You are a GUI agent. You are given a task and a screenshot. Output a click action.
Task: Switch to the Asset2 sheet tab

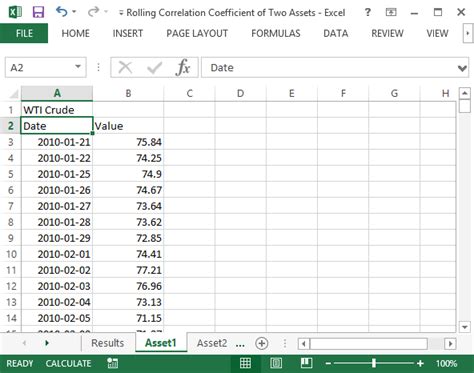click(x=212, y=343)
